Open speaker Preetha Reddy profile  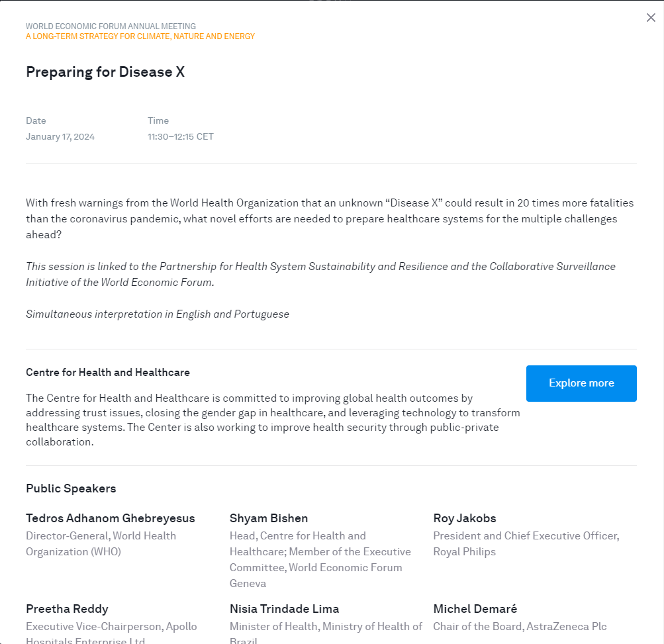tap(67, 609)
